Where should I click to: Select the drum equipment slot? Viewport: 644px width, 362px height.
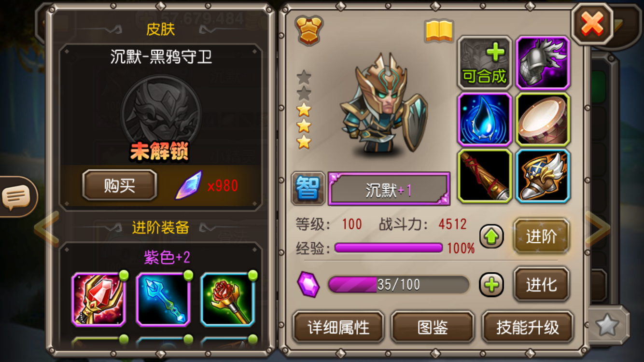(x=543, y=119)
